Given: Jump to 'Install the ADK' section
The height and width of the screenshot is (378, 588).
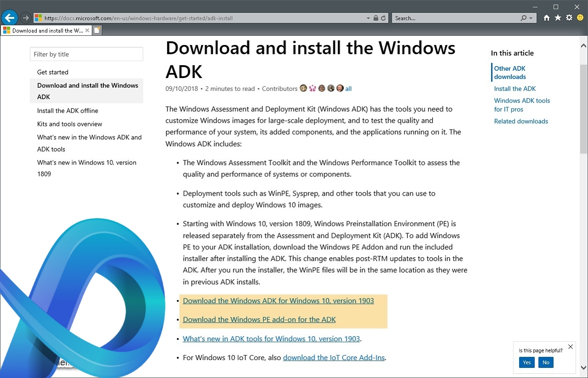Looking at the screenshot, I should tap(515, 89).
